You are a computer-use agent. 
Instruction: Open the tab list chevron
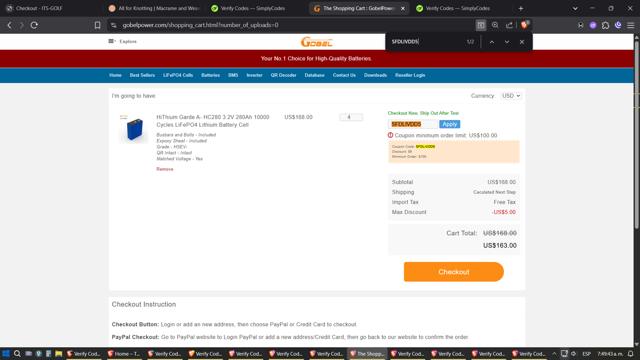point(575,8)
